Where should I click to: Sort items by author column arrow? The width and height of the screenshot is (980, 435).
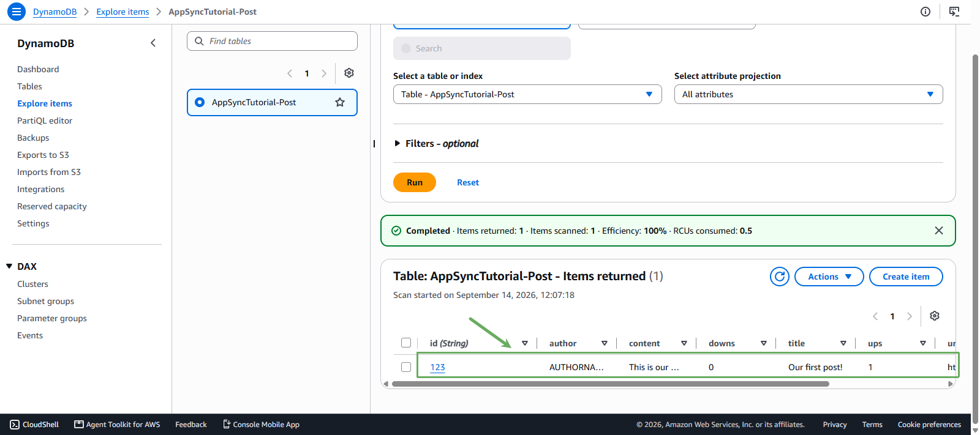coord(605,343)
